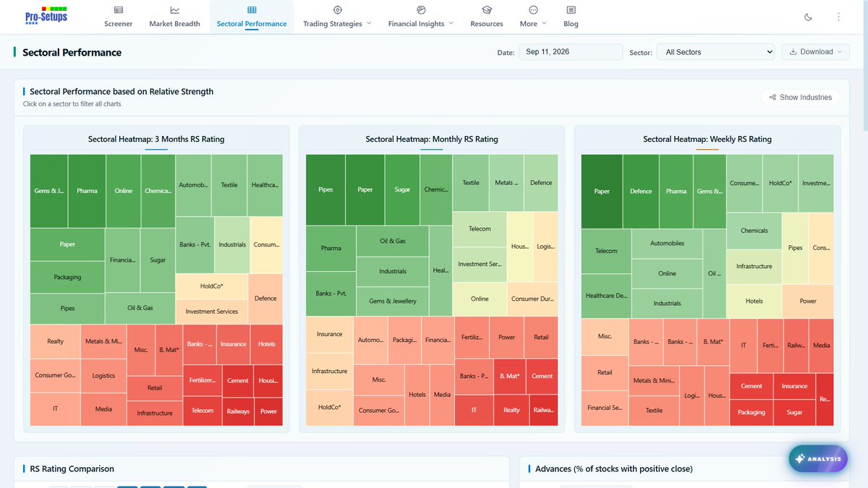Open the All Sectors dropdown

click(x=715, y=52)
